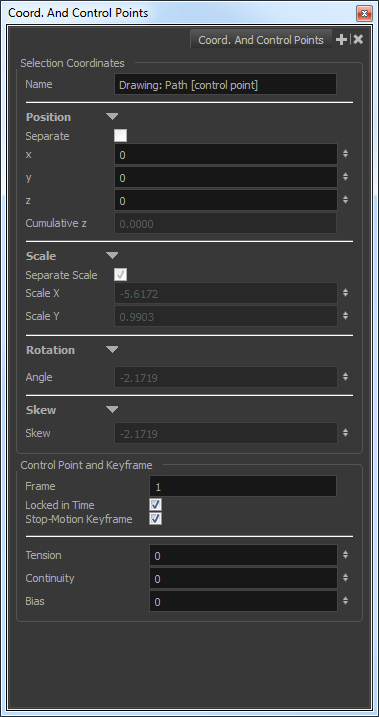Click the stepper arrows beside y position
This screenshot has width=379, height=717.
[346, 177]
